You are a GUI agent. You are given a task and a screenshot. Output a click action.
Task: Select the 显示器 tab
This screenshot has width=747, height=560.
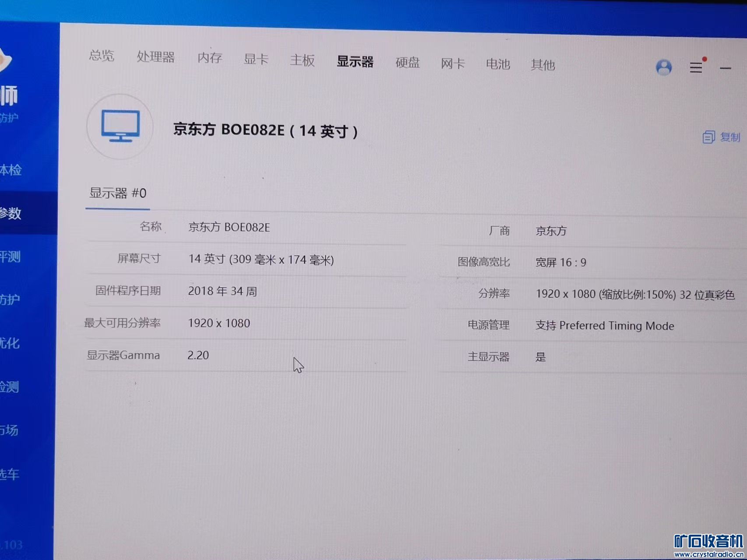pos(355,62)
